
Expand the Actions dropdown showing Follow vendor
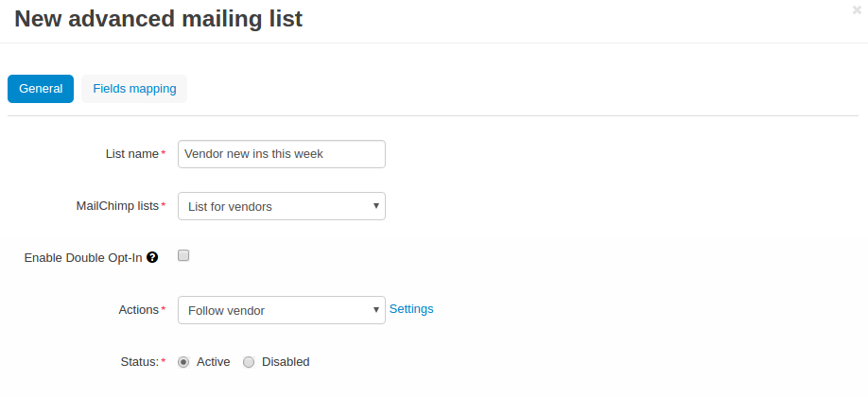pos(281,310)
